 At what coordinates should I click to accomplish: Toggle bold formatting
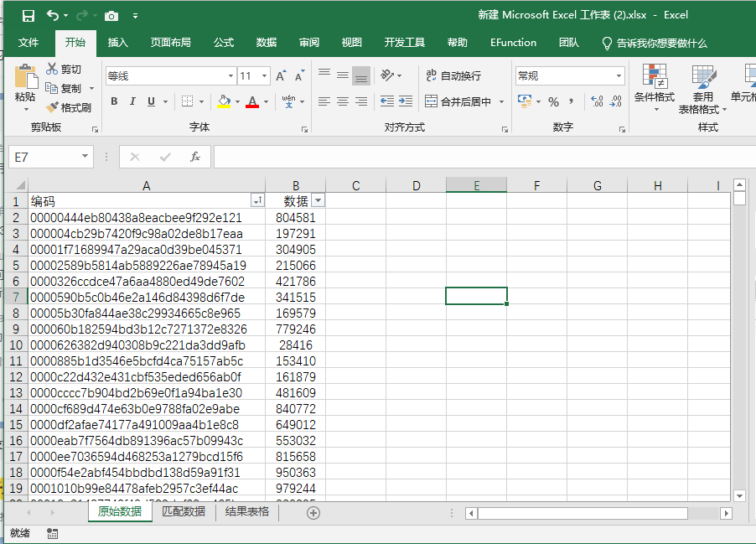[114, 101]
